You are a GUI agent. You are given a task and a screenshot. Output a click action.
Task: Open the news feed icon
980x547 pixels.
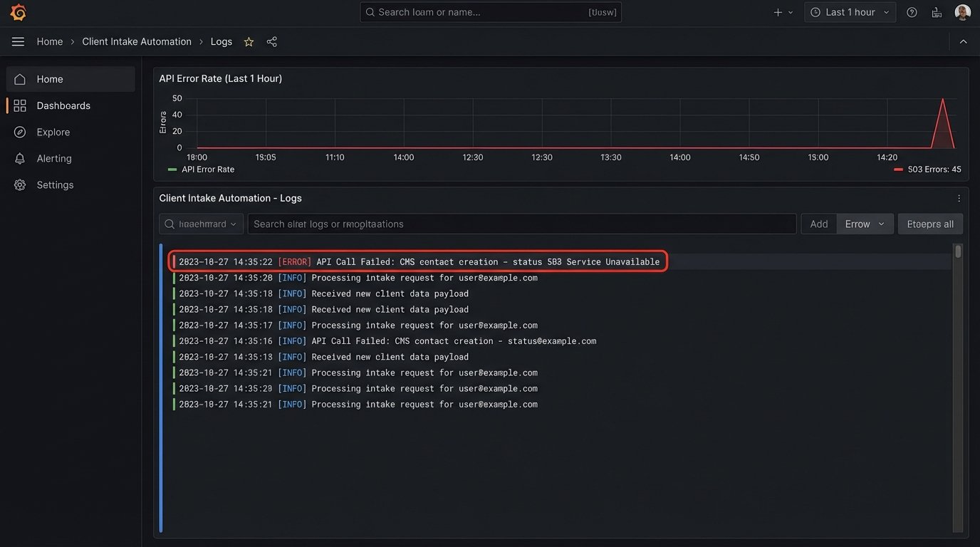pos(937,12)
